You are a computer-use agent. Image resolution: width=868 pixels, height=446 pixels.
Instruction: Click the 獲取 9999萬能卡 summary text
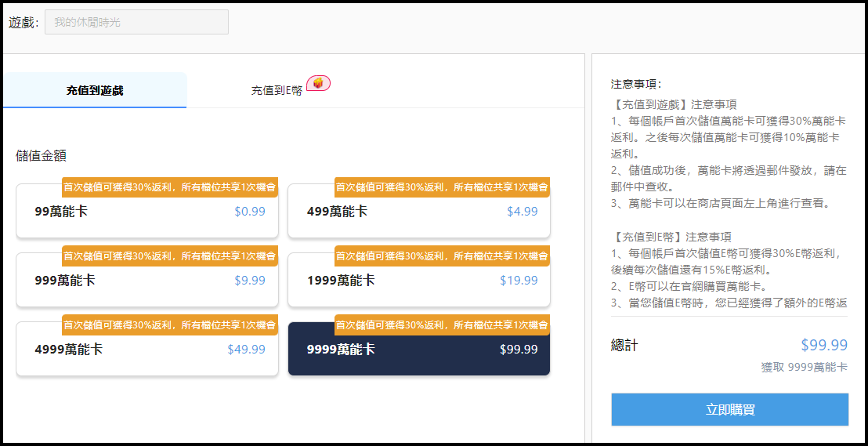pos(804,367)
